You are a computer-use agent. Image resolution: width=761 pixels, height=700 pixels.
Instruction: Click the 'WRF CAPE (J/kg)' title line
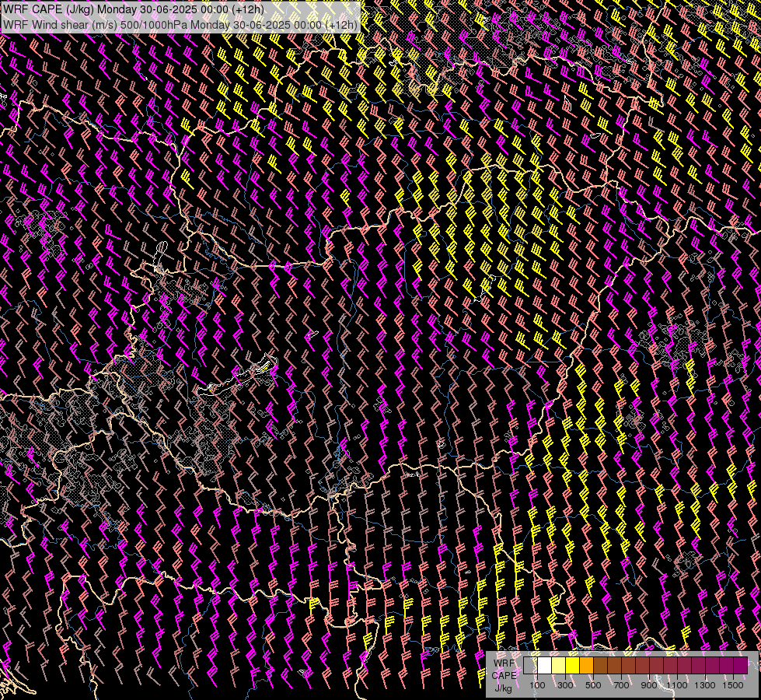134,9
